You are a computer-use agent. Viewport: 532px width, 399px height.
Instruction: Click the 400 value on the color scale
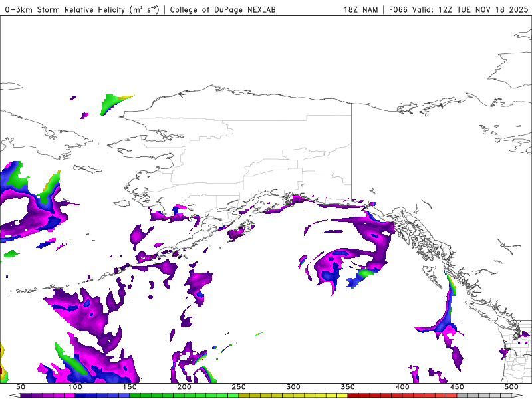point(402,387)
